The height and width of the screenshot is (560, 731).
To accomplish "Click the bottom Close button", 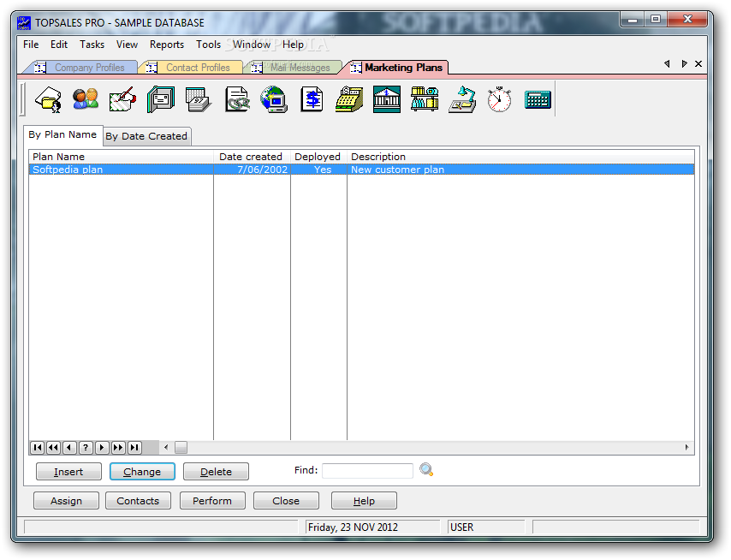I will point(286,501).
